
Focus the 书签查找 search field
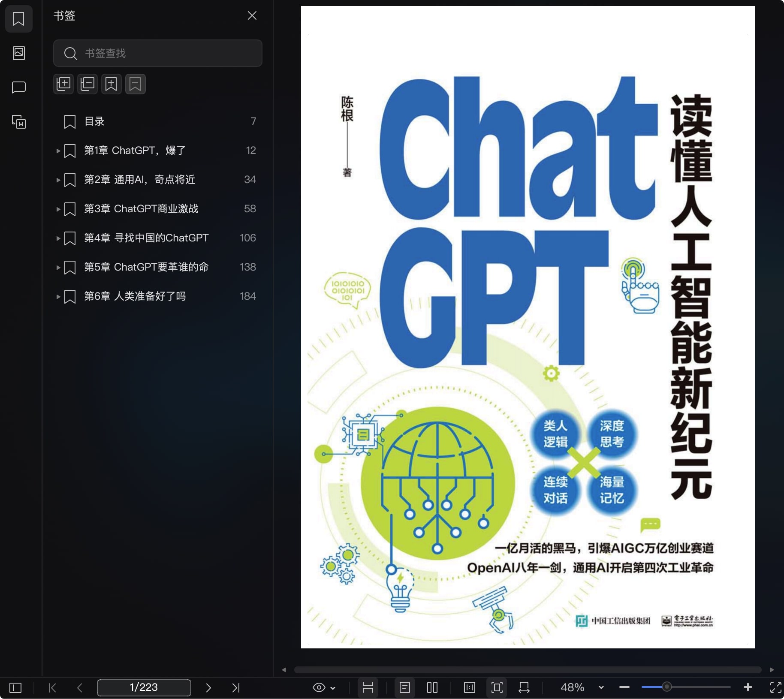click(x=157, y=53)
